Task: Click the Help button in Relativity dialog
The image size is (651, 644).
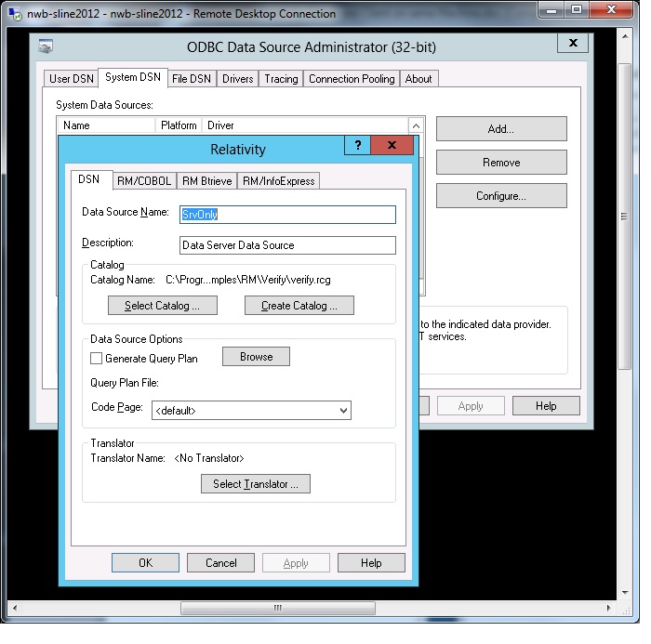Action: tap(371, 562)
